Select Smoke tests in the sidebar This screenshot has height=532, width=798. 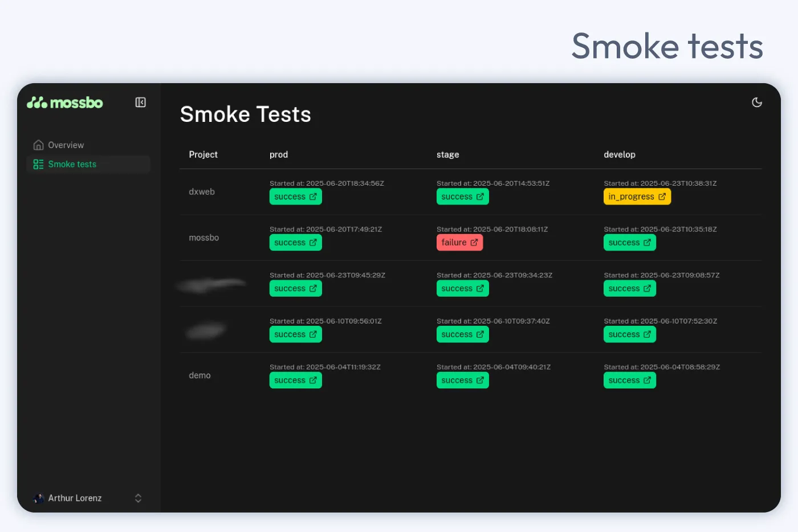coord(72,164)
